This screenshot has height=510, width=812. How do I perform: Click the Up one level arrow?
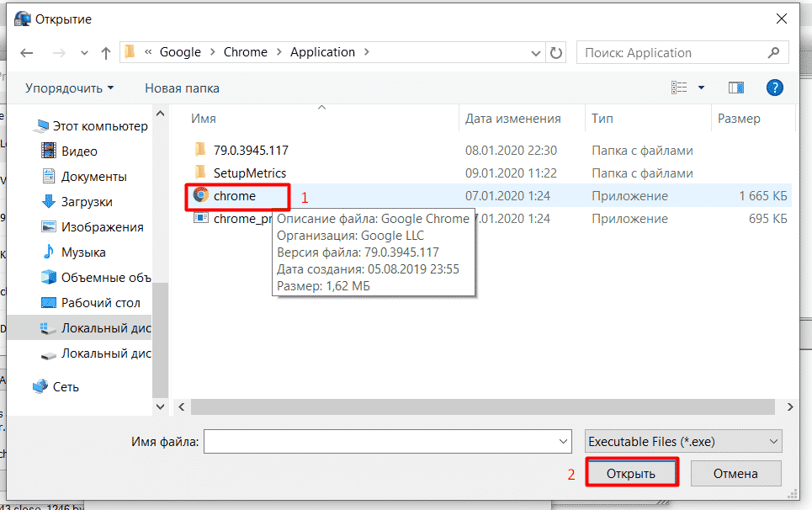click(x=105, y=52)
